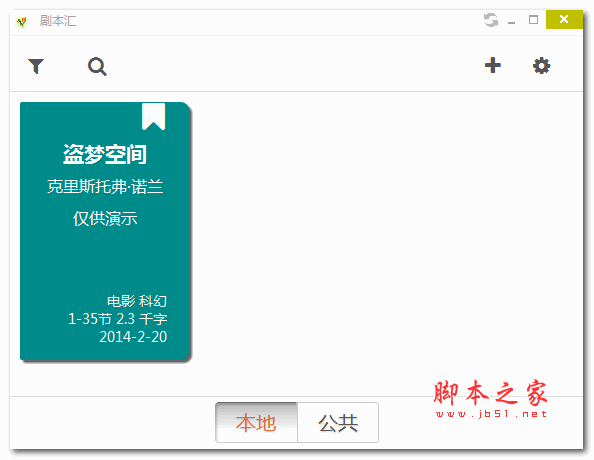Open settings gear icon
The image size is (594, 460).
[541, 66]
